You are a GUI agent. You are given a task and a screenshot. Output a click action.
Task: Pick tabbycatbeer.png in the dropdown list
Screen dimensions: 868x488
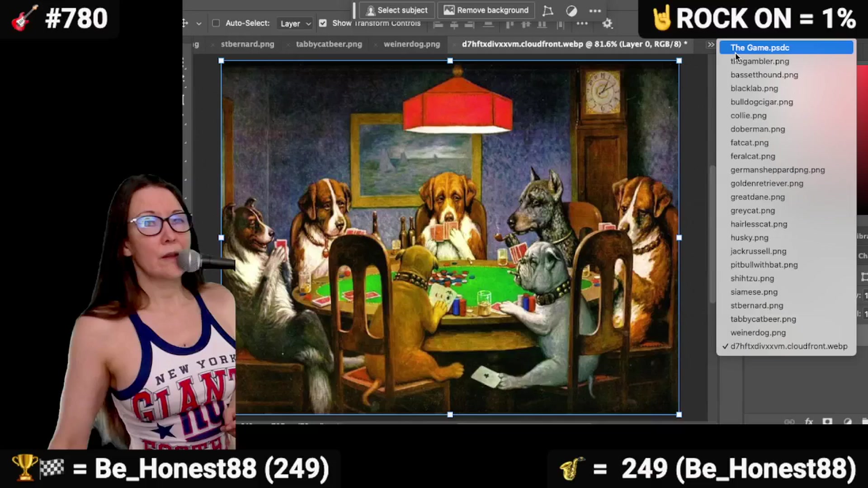click(786, 319)
